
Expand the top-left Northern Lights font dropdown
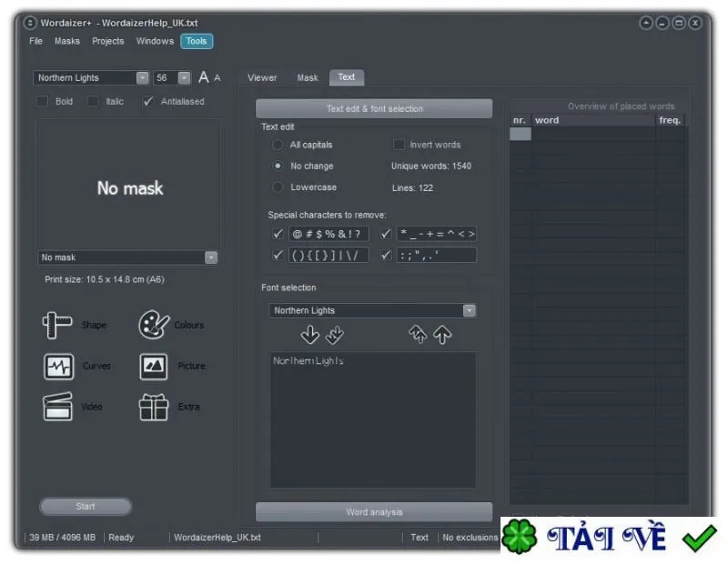click(x=143, y=77)
